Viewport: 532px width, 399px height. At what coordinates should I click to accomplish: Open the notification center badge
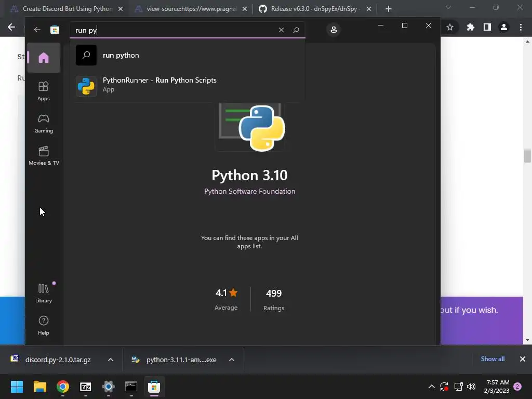coord(517,387)
